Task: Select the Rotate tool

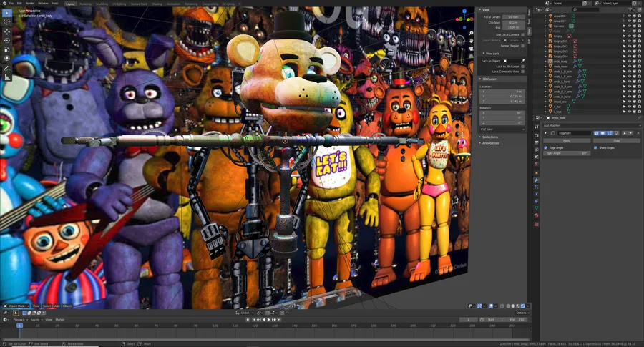Action: tap(7, 41)
